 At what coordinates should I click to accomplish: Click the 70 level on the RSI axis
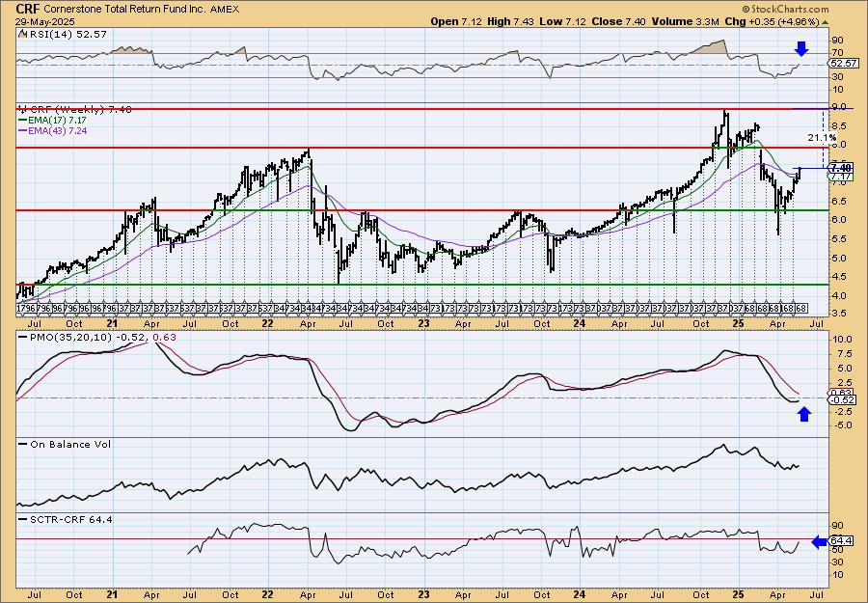pos(837,53)
